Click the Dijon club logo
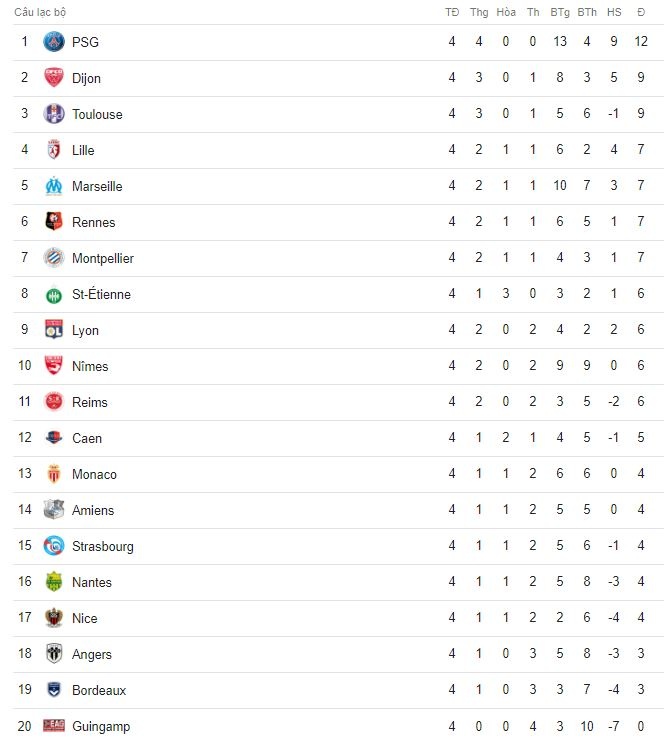This screenshot has height=745, width=664. 54,78
